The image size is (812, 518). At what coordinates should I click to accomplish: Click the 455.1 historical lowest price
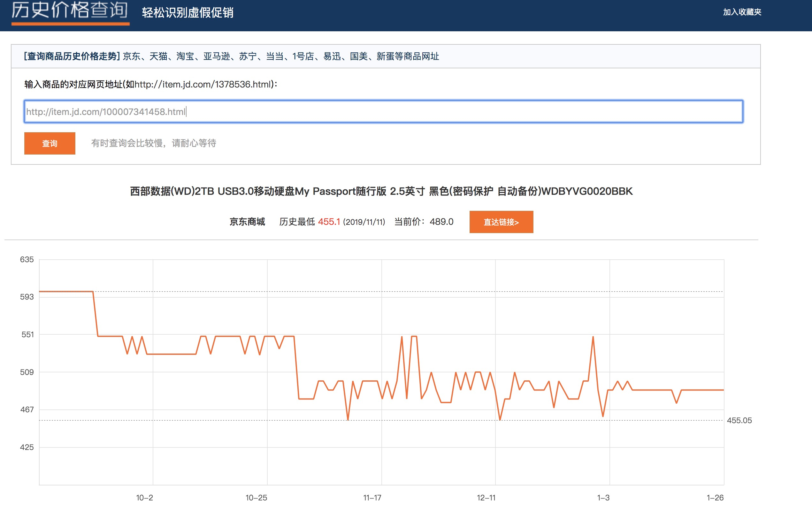pyautogui.click(x=329, y=222)
